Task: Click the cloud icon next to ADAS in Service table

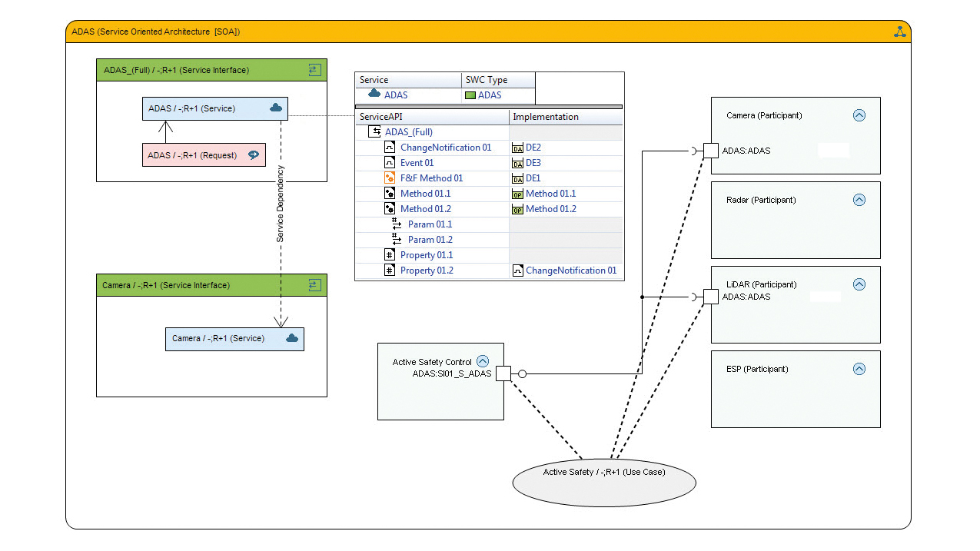Action: (374, 94)
